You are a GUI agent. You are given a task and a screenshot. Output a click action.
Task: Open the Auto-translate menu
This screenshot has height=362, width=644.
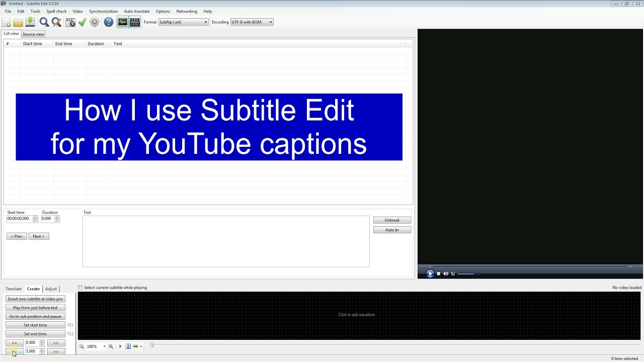[x=137, y=11]
